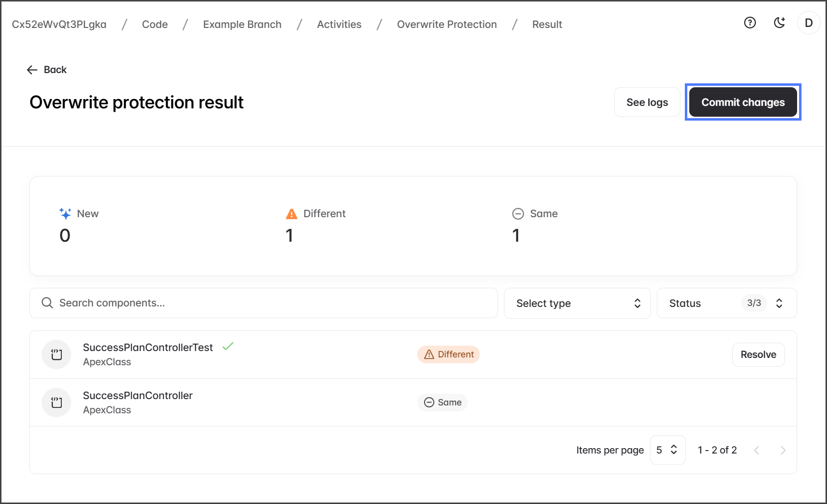This screenshot has width=827, height=504.
Task: Click the back arrow icon
Action: pos(32,70)
